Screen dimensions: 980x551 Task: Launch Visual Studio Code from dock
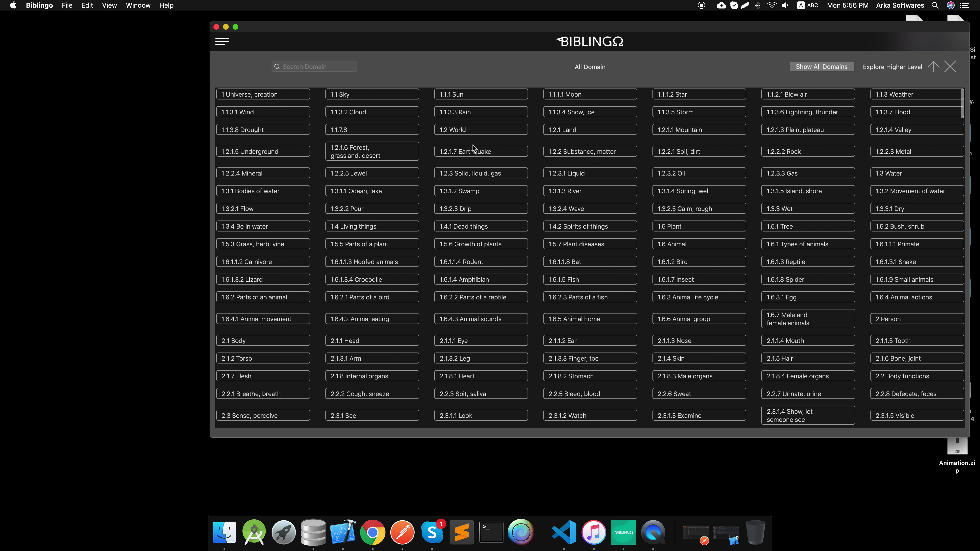(x=564, y=532)
